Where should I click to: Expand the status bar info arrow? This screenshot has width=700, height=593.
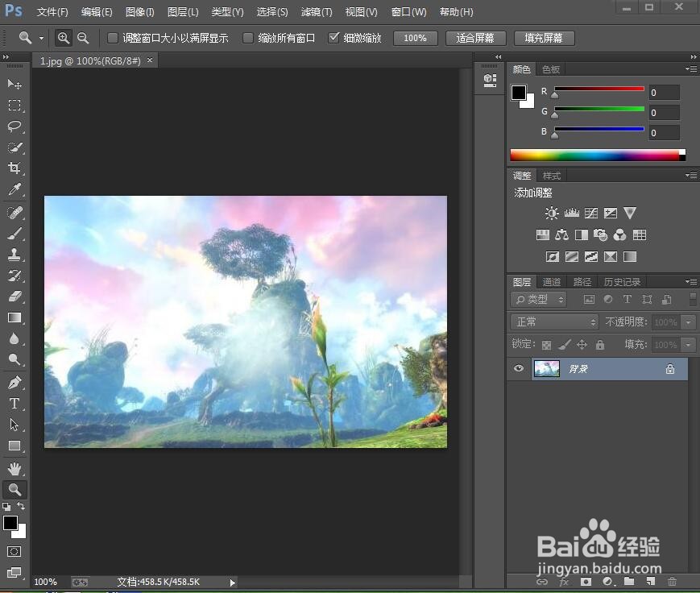[232, 583]
